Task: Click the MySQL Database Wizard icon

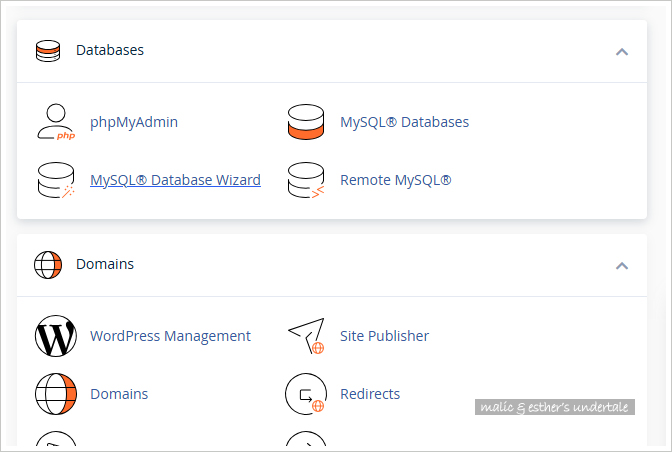Action: 55,181
